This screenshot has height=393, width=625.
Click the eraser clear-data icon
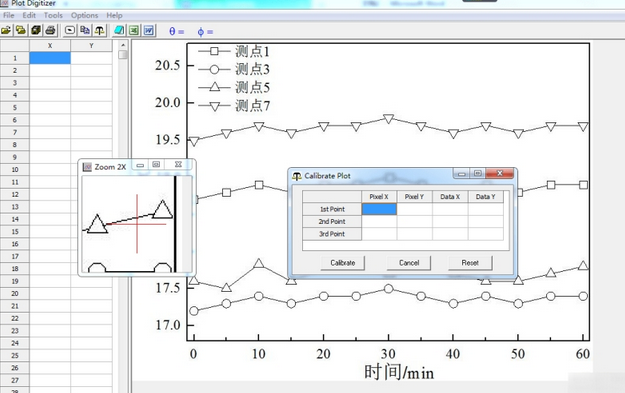pos(119,30)
